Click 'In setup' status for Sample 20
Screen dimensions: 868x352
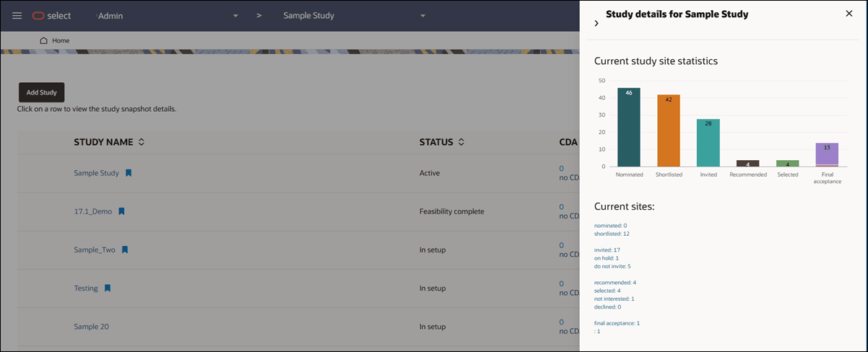pyautogui.click(x=433, y=326)
